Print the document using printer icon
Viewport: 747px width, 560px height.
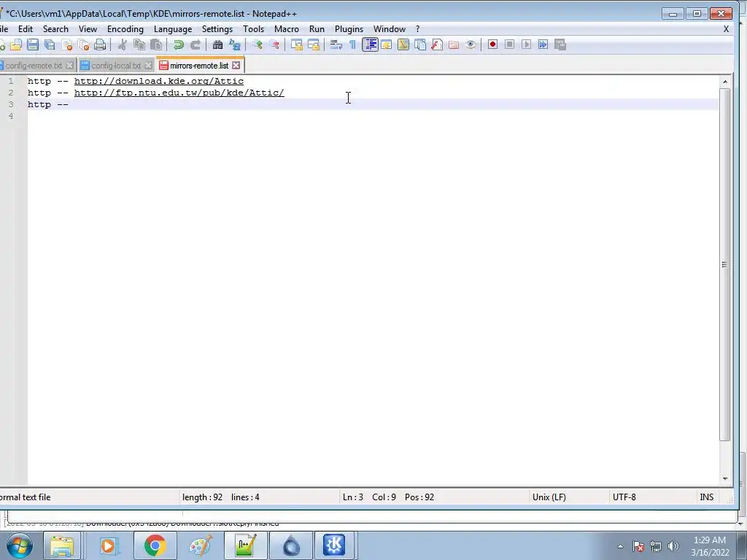coord(100,44)
